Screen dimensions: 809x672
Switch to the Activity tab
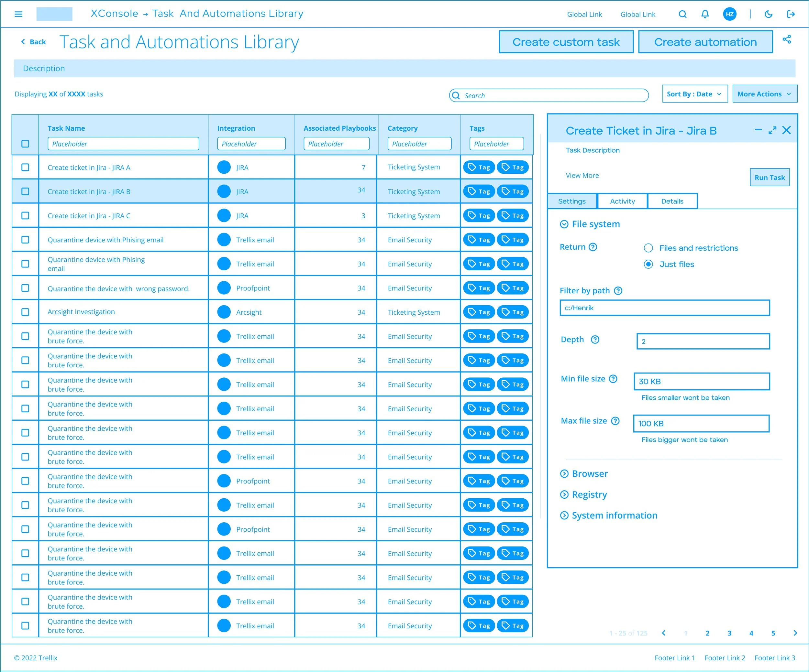622,201
